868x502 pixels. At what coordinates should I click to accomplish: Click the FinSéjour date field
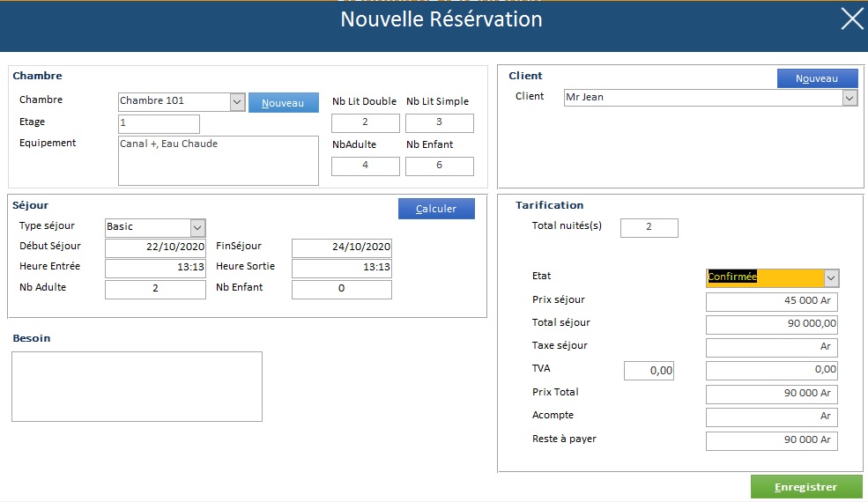(x=341, y=247)
